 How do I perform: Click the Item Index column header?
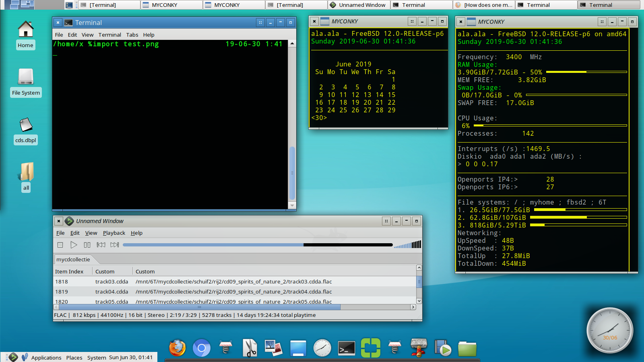(70, 272)
